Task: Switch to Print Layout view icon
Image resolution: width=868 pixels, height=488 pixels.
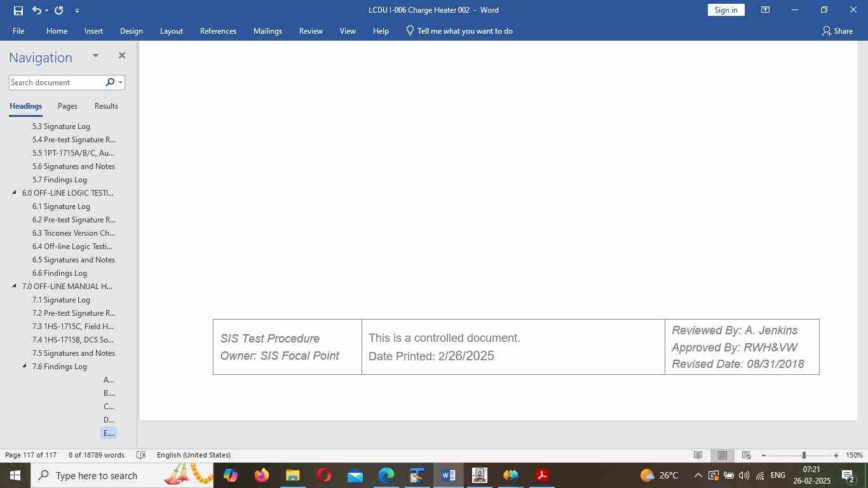Action: [x=722, y=455]
